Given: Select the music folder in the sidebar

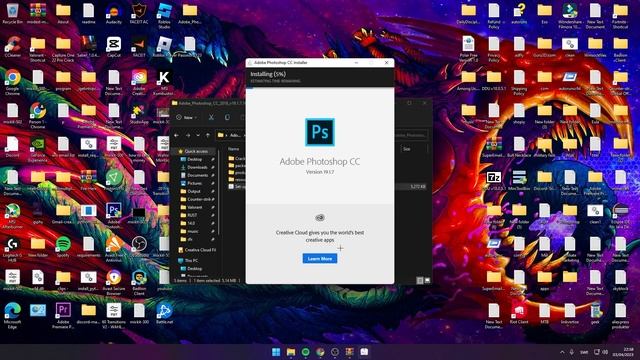Looking at the screenshot, I should coord(193,231).
